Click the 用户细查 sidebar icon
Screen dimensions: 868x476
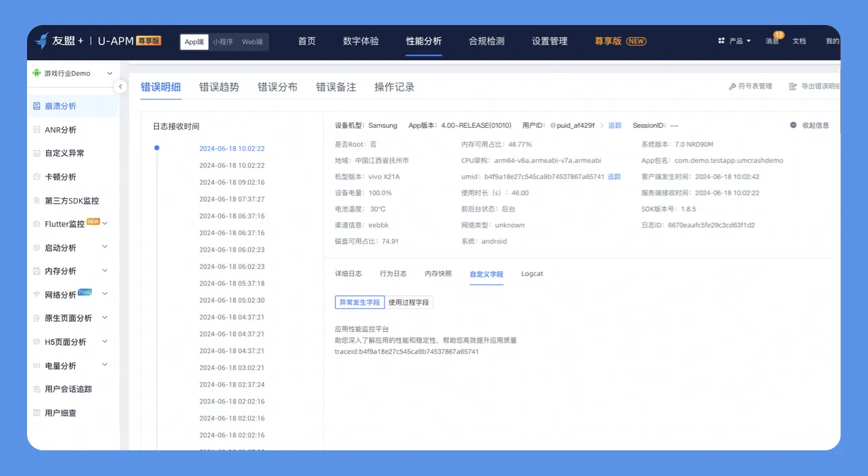(37, 412)
